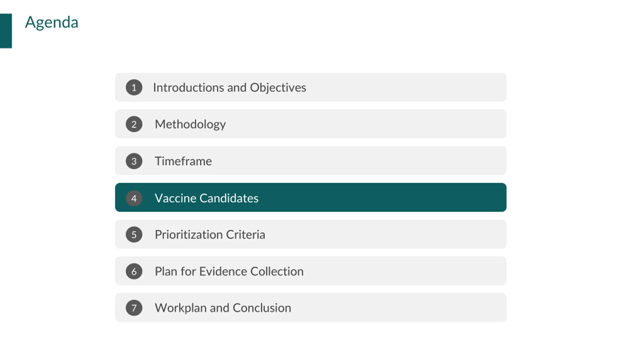The width and height of the screenshot is (644, 362).
Task: Click the number 1 circle badge
Action: tap(134, 87)
